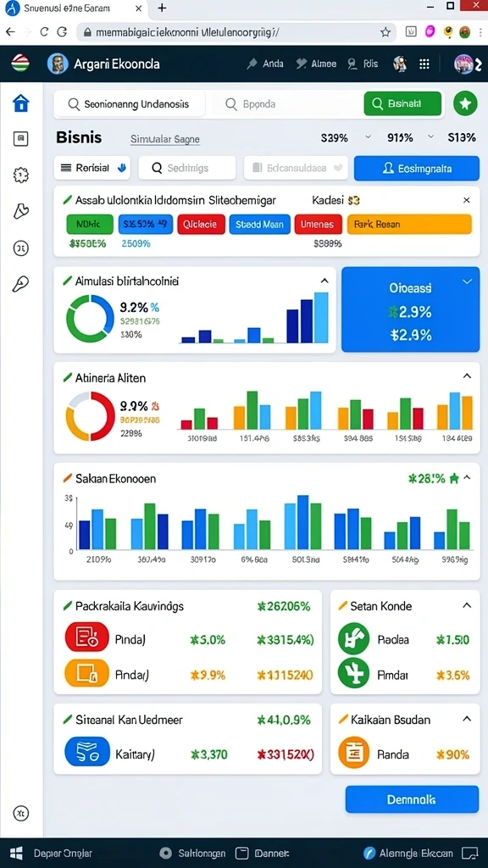Screen dimensions: 488x868
Task: Open the Oioassi blue card dropdown
Action: point(468,281)
